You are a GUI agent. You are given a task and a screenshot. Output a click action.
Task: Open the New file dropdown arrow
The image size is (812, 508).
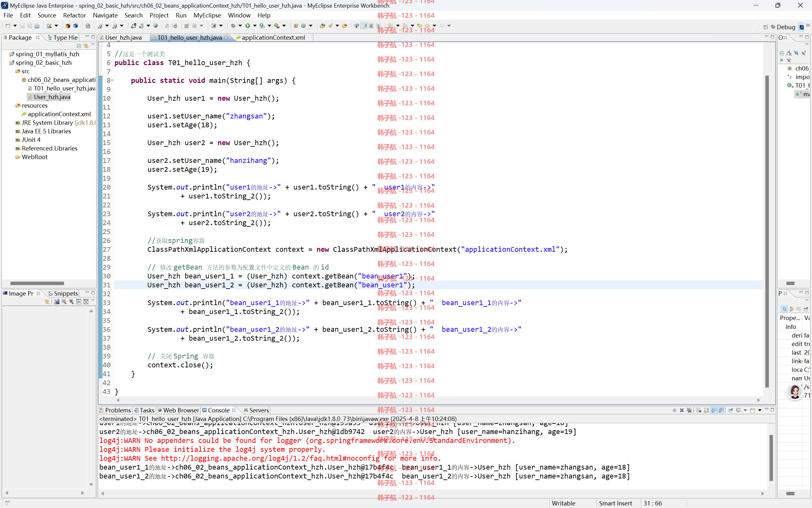[x=15, y=26]
